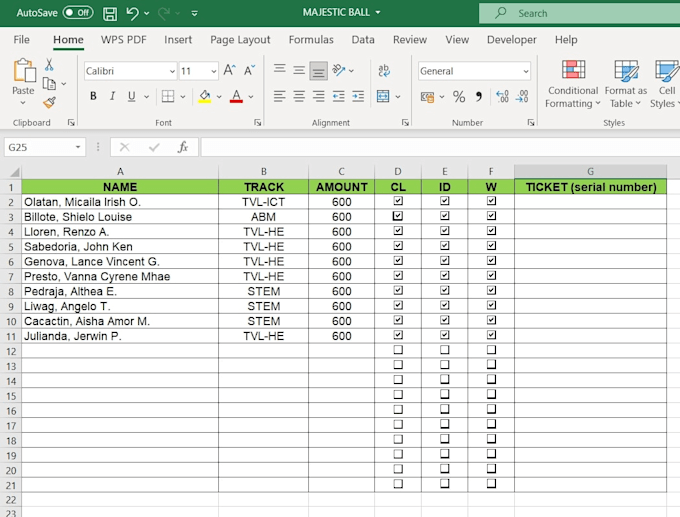This screenshot has width=680, height=517.
Task: Apply Percent Style format
Action: coord(459,96)
